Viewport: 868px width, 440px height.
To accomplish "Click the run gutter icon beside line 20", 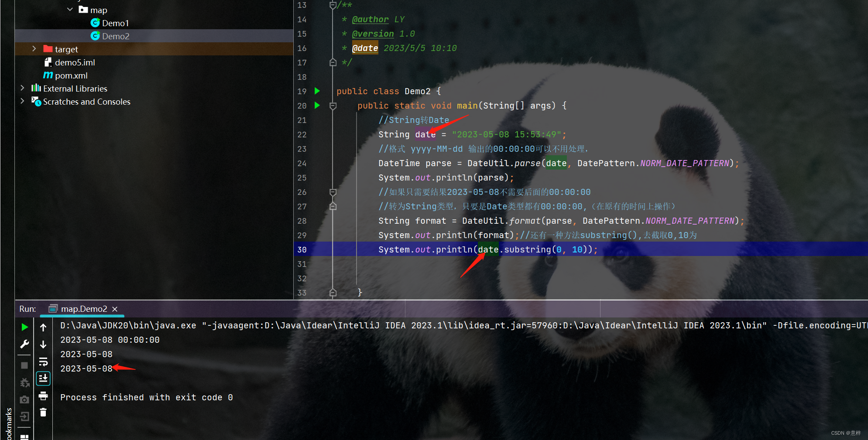I will 317,106.
